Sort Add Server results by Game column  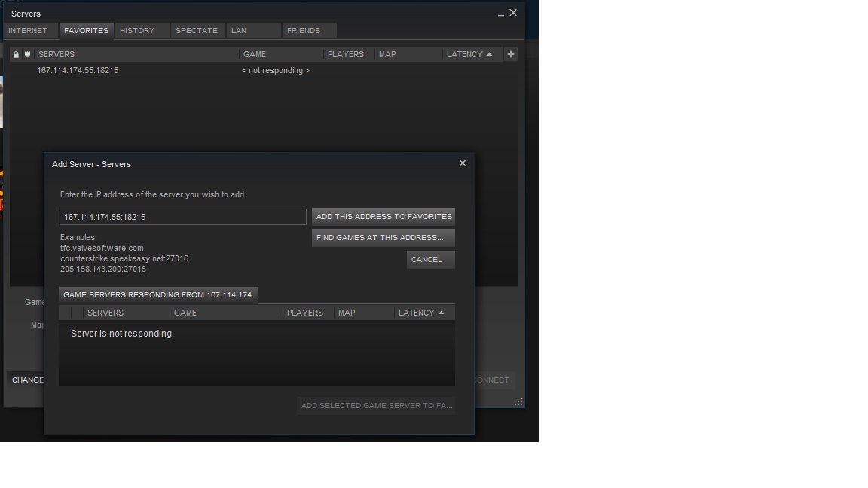click(226, 313)
